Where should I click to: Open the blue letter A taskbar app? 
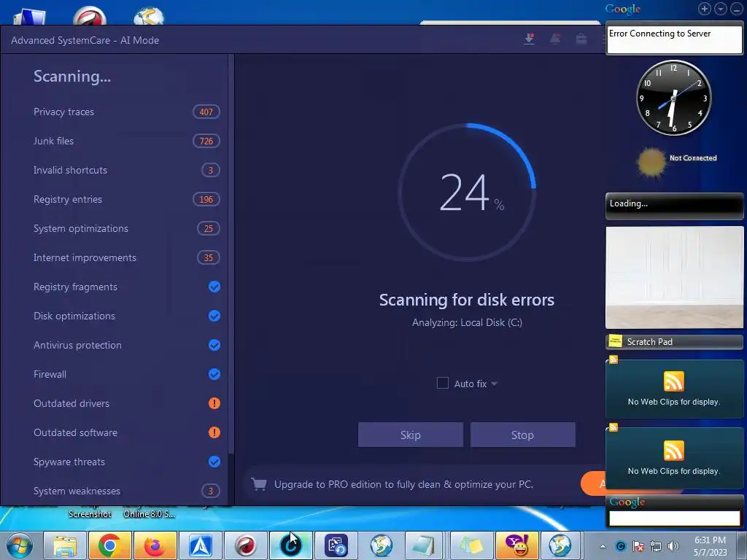200,545
